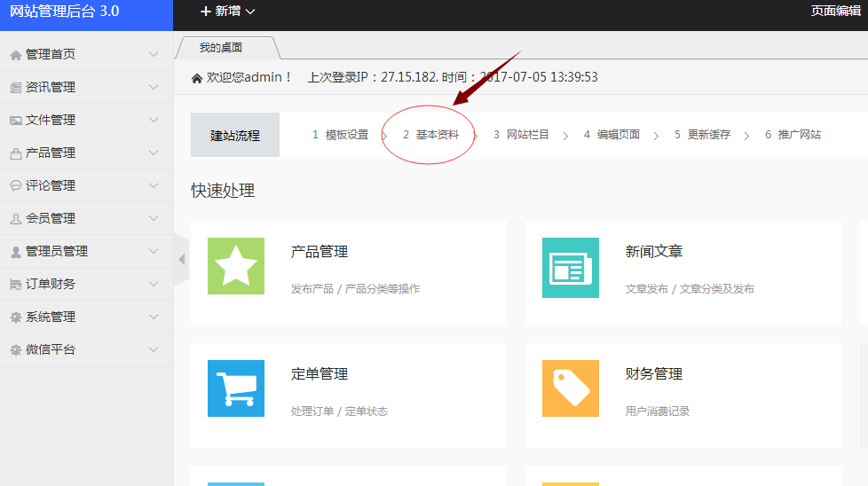Click the speech bubble icon beside 评论管理
The image size is (868, 486).
(15, 186)
